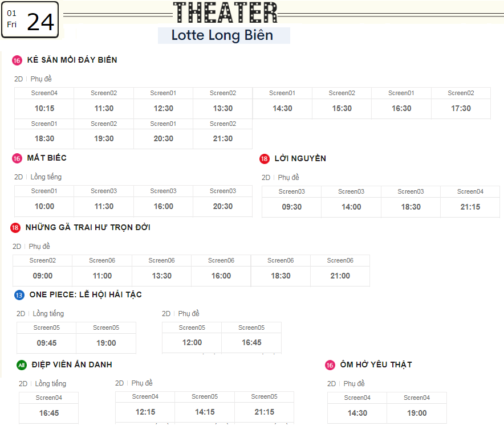Click the 16 rating badge beside Mắt Biếc
Image resolution: width=504 pixels, height=434 pixels.
coord(17,158)
